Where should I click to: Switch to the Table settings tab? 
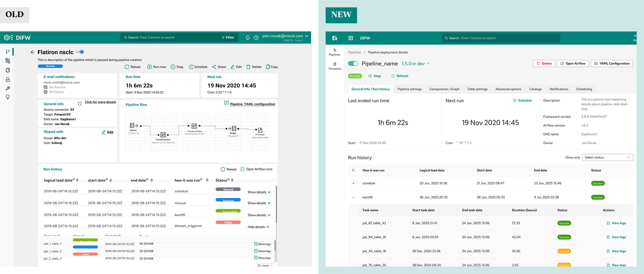tap(477, 89)
